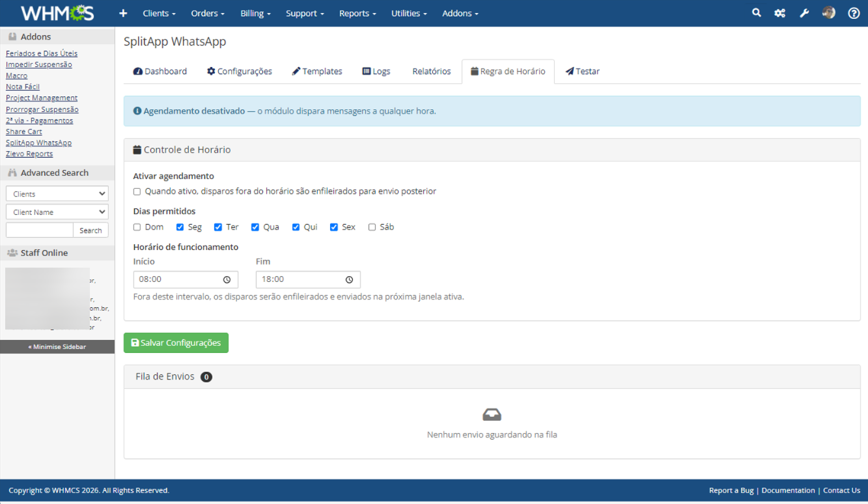This screenshot has height=504, width=868.
Task: Open Zievo Reports addon link
Action: pos(29,154)
